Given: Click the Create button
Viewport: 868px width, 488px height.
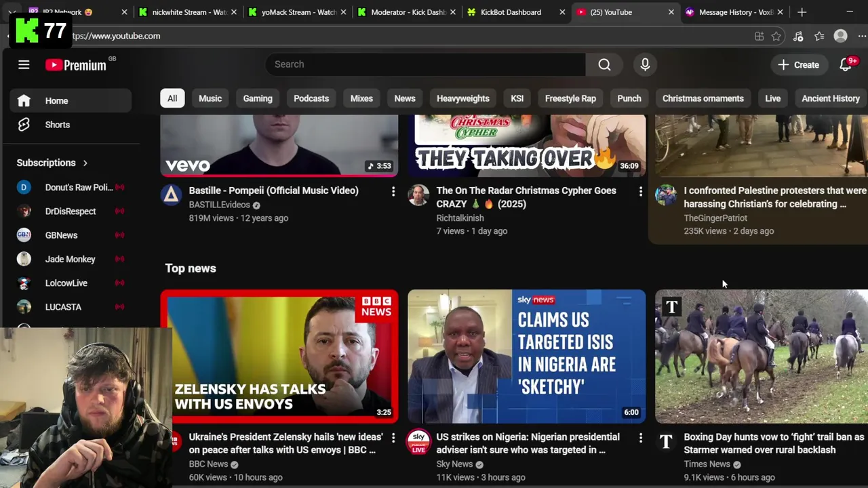Looking at the screenshot, I should pyautogui.click(x=799, y=64).
